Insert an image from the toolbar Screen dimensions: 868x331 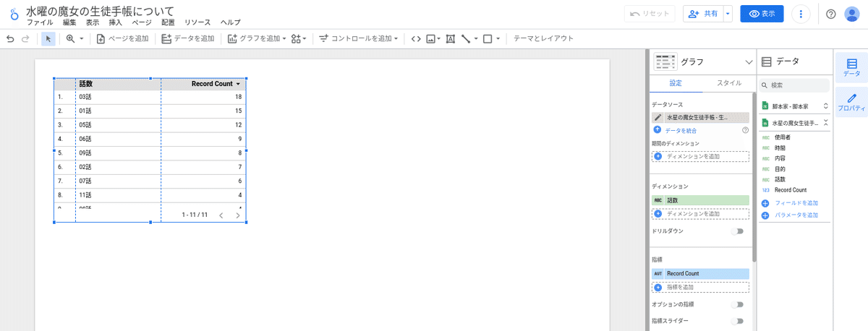[x=432, y=38]
